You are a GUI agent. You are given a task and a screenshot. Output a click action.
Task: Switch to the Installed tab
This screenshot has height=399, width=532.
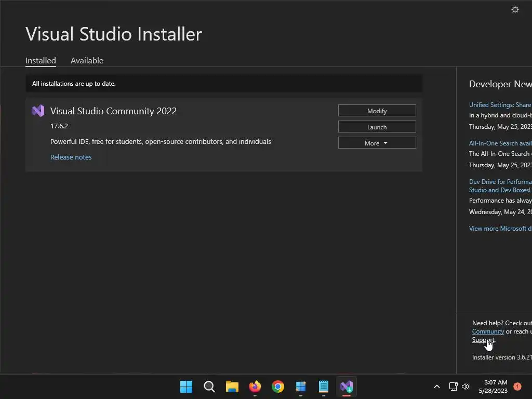(x=41, y=61)
